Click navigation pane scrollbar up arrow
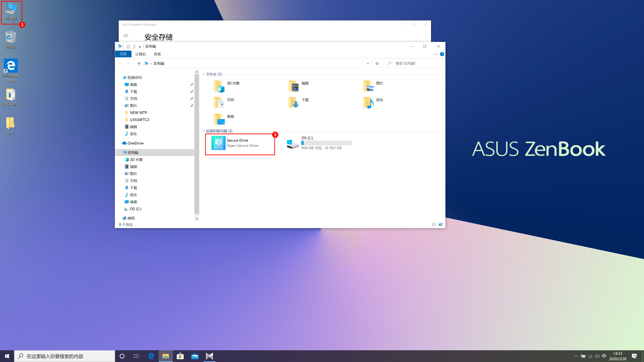Viewport: 644px width, 362px height. coord(197,72)
